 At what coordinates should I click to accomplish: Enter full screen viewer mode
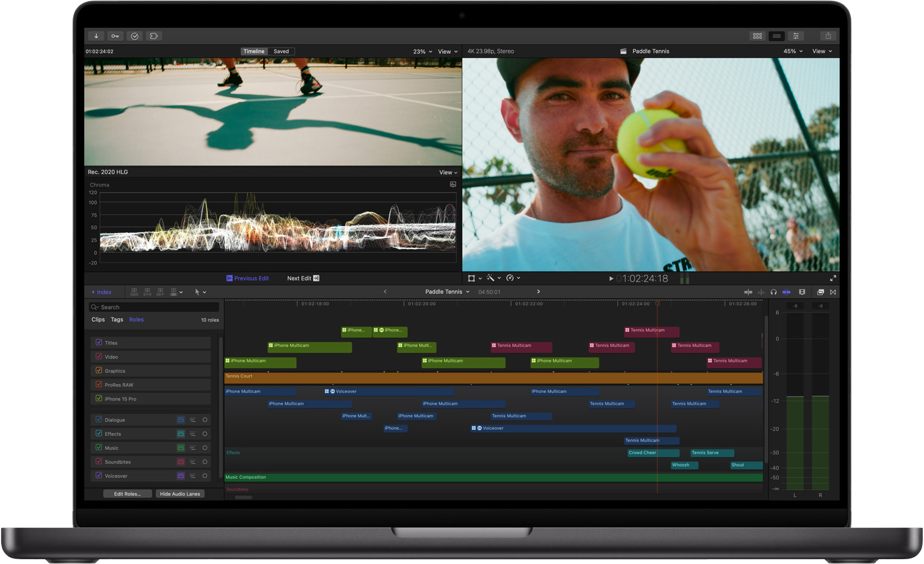[x=833, y=278]
